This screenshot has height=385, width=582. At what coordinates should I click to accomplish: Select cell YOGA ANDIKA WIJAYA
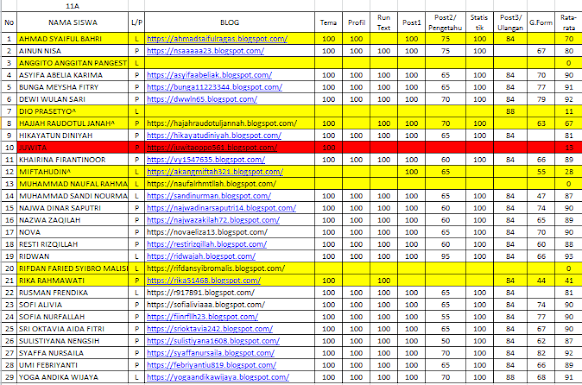(73, 377)
